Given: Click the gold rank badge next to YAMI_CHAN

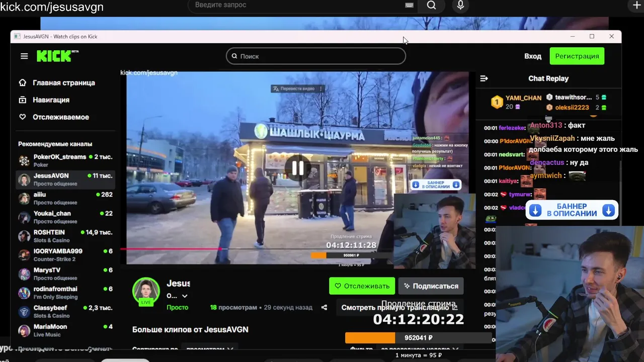Looking at the screenshot, I should tap(497, 102).
